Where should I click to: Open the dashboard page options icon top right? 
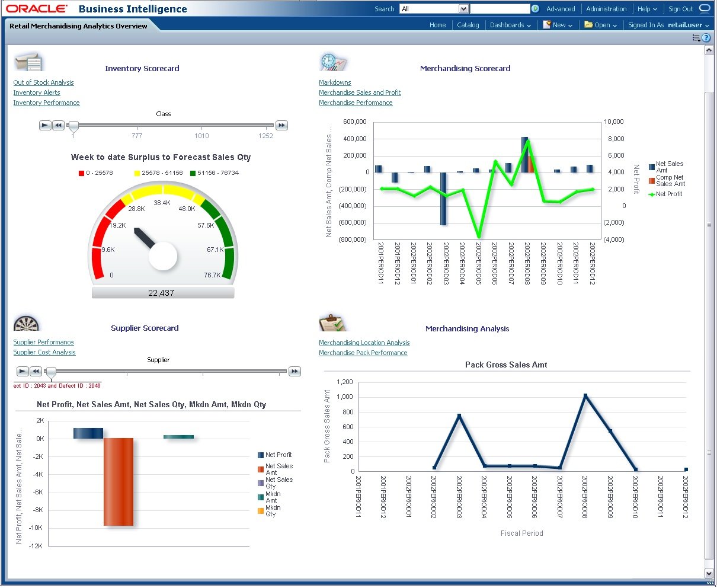click(x=696, y=37)
